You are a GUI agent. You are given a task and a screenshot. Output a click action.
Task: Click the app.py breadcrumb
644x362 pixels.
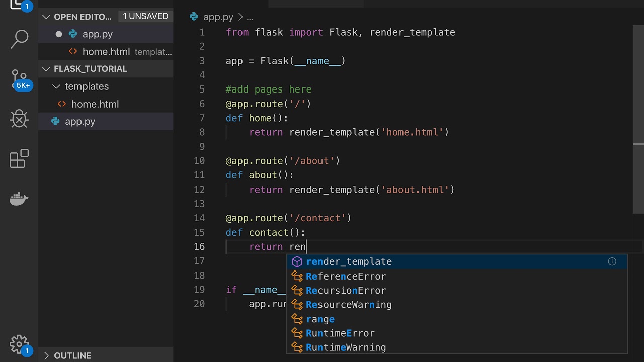(218, 17)
